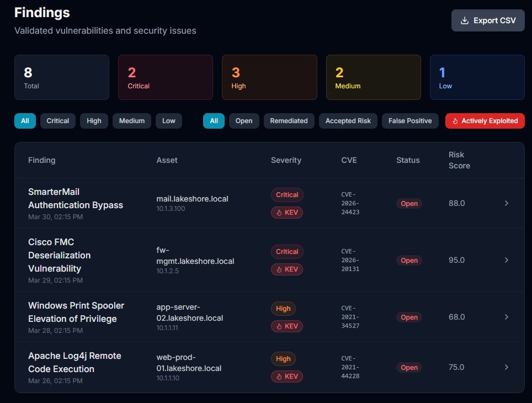Select the Critical summary card

166,77
